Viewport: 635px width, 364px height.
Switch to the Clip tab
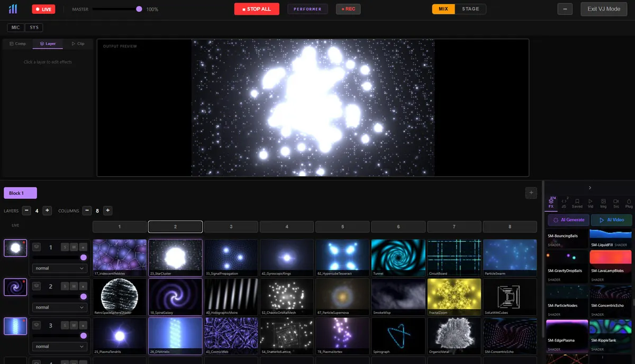78,43
